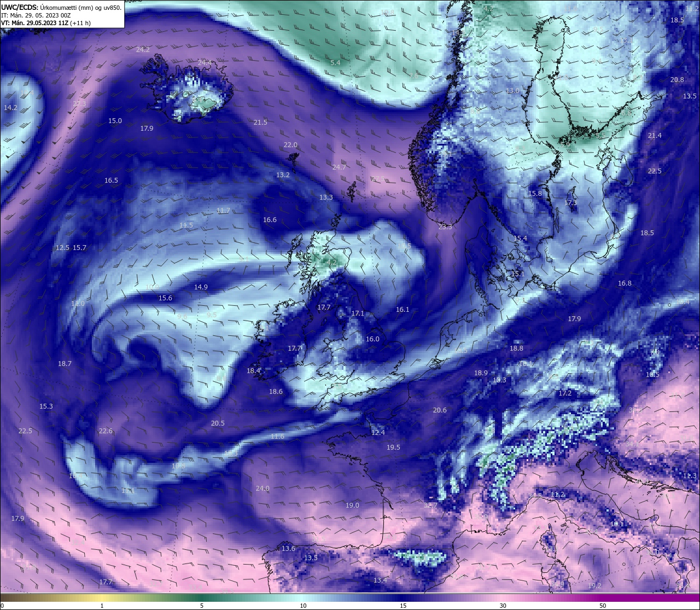This screenshot has width=700, height=610.
Task: Click the 'VT: Mán. 29.05.2023 11Z (+11 h)' line
Action: pos(46,23)
